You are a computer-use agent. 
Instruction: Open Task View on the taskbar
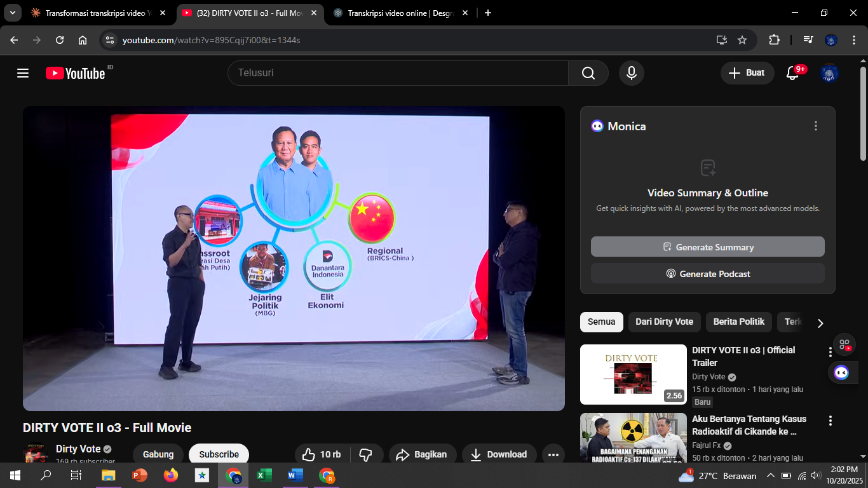click(x=76, y=475)
